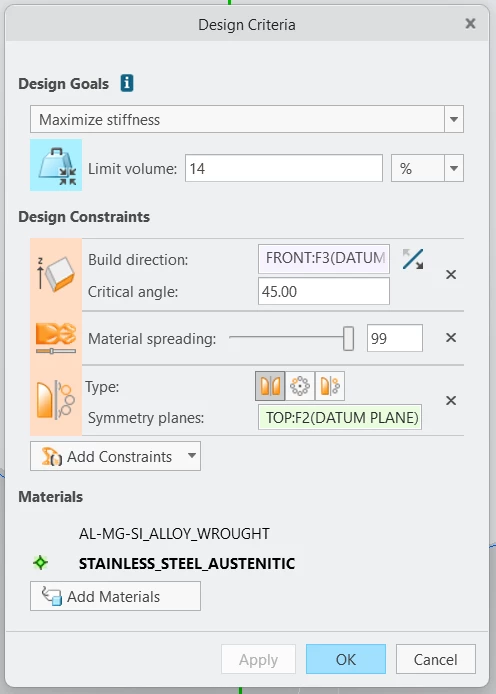Image resolution: width=496 pixels, height=694 pixels.
Task: Click the Critical angle input field
Action: 324,291
